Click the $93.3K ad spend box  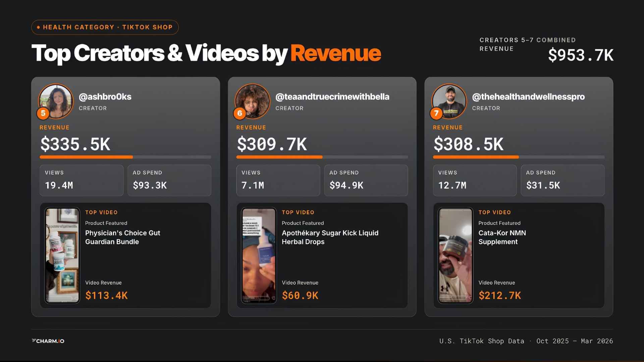tap(169, 180)
